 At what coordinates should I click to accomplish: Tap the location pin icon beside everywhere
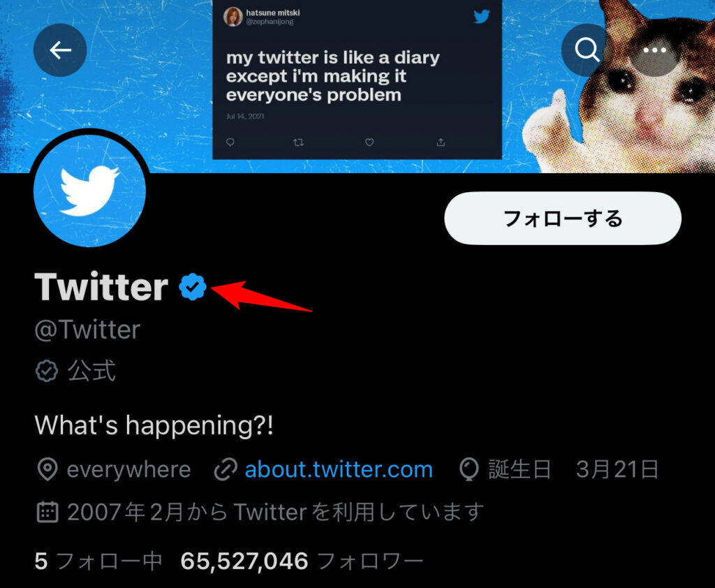click(x=47, y=469)
